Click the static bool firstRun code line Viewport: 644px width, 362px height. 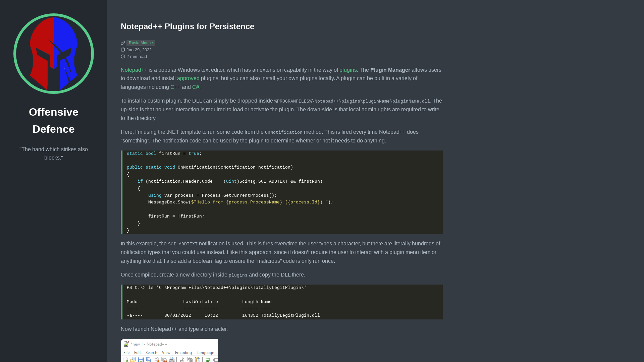(x=164, y=154)
